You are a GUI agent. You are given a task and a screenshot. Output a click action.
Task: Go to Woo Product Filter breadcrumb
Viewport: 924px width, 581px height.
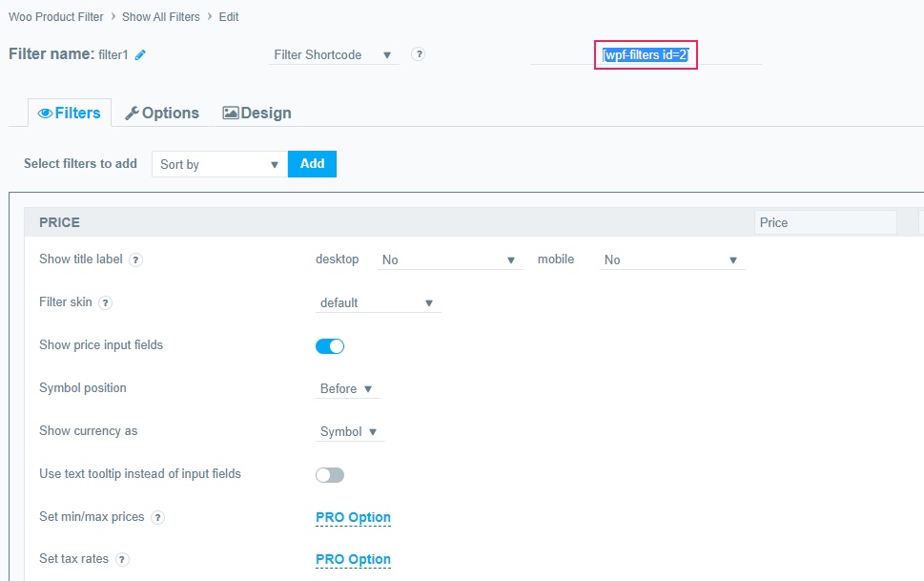coord(56,17)
